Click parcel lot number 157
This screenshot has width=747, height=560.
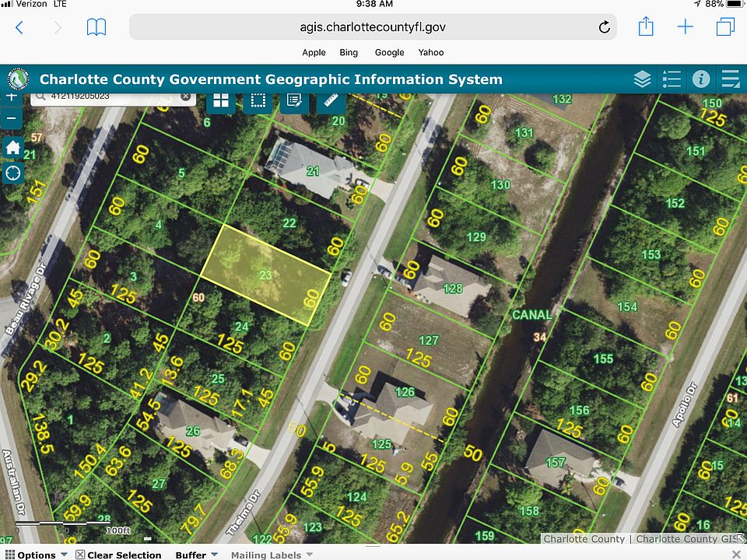point(555,462)
